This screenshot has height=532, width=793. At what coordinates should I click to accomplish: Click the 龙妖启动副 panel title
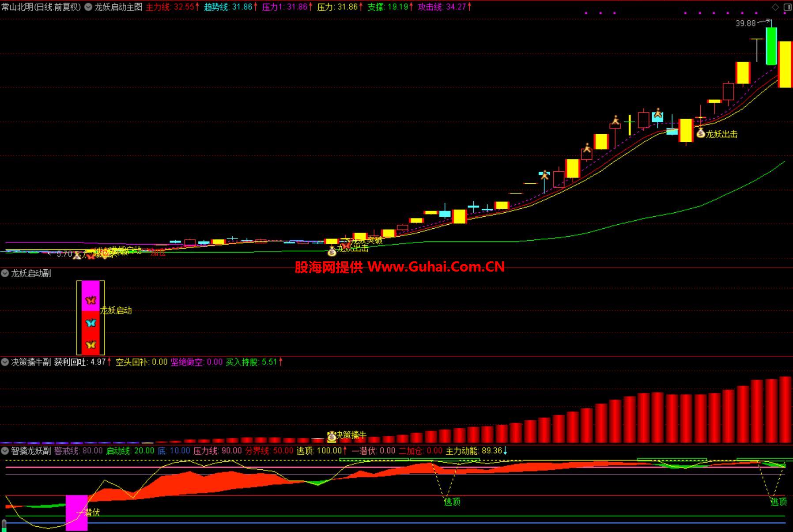(x=31, y=273)
